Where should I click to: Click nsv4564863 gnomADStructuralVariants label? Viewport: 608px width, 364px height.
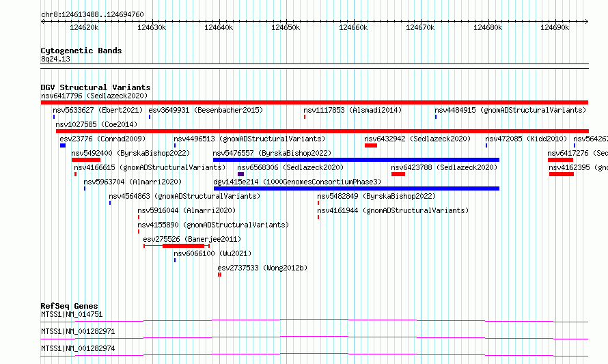184,196
